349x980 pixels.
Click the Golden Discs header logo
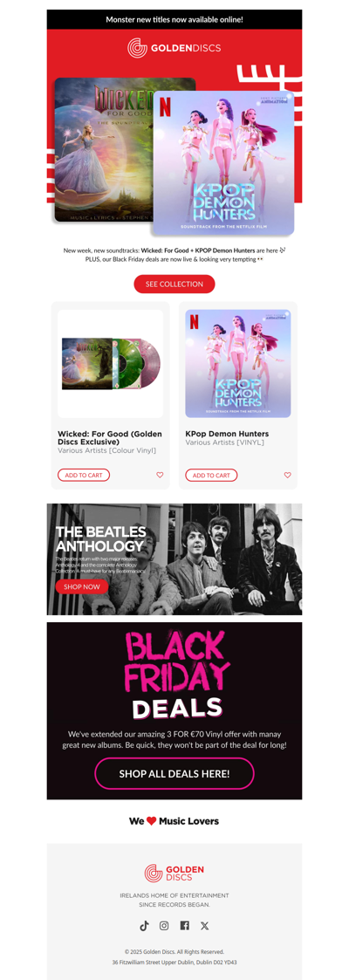(x=174, y=48)
